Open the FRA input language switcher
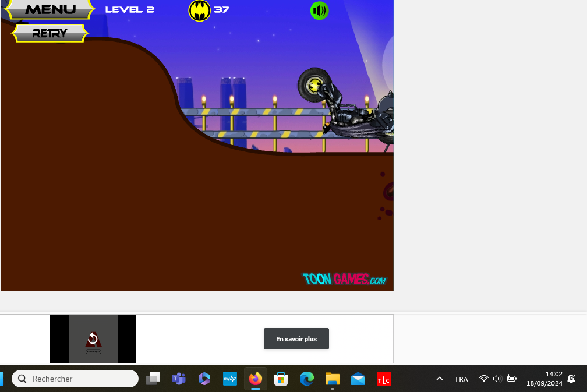587x392 pixels. click(x=462, y=379)
